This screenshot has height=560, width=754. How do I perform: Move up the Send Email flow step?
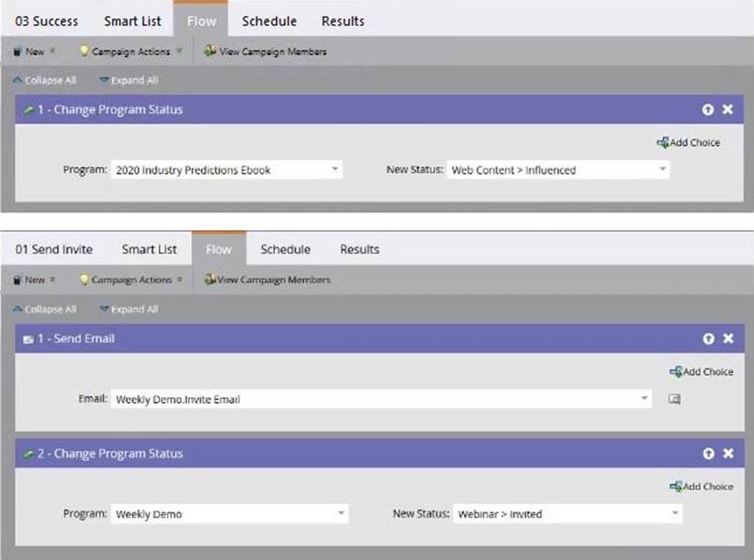pyautogui.click(x=708, y=338)
